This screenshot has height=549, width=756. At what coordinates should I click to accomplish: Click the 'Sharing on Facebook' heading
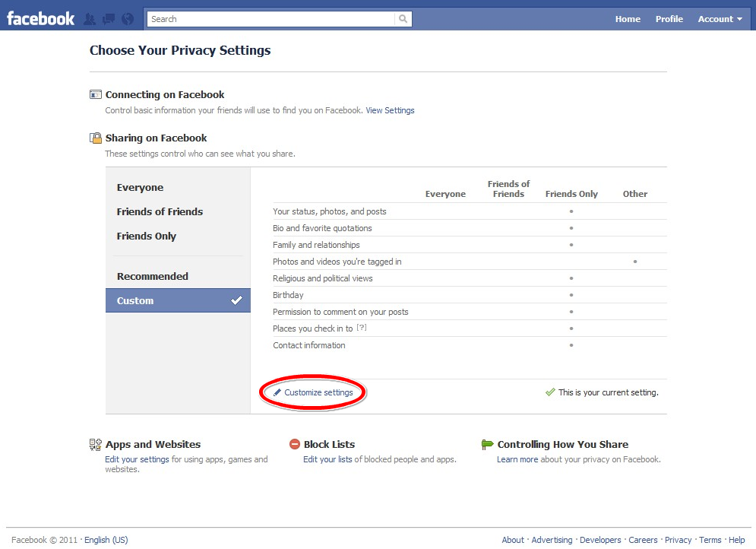[x=156, y=138]
